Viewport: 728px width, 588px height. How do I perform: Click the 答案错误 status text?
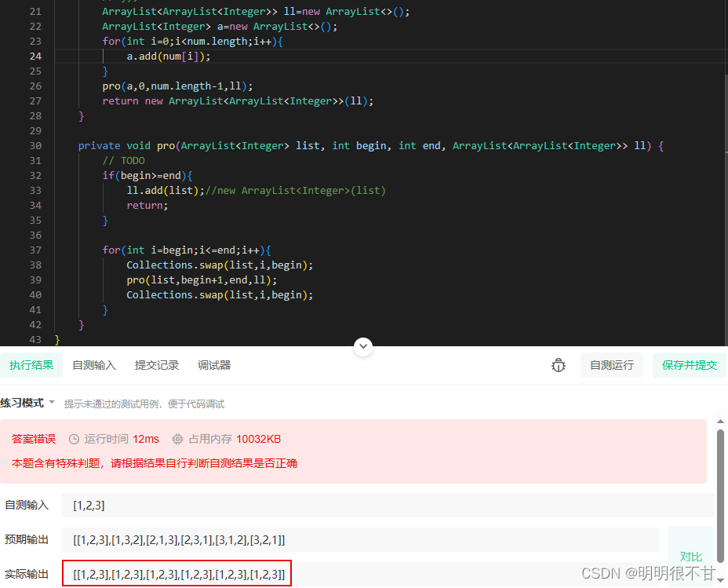point(34,439)
